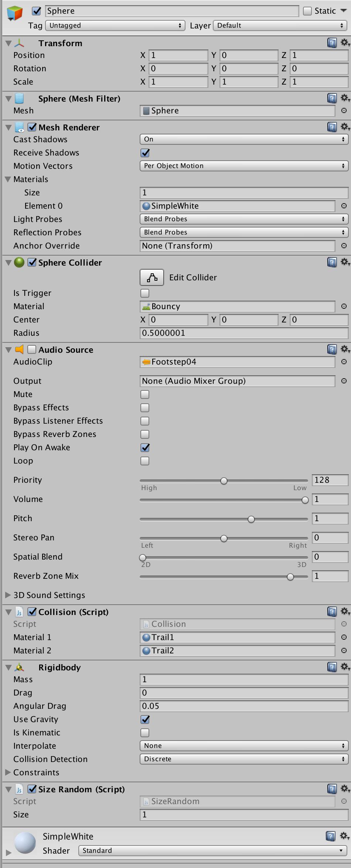Screen dimensions: 351x868
Task: Open Size Random Script help icon
Action: 332,789
